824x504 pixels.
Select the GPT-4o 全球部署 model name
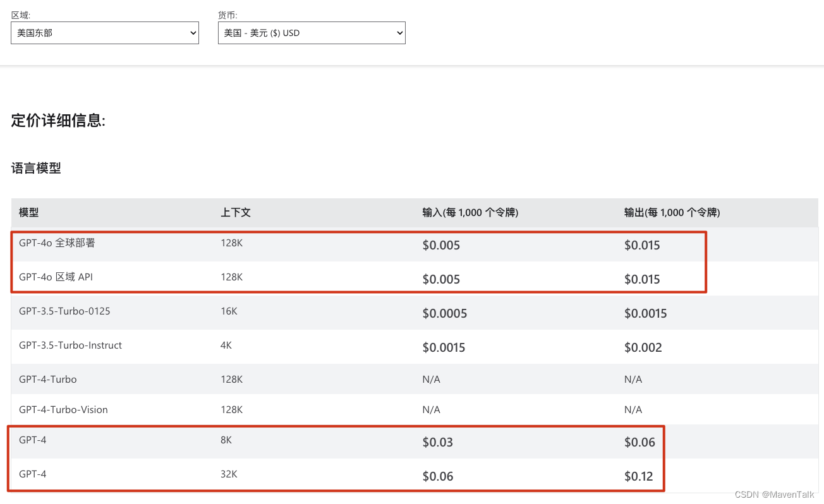coord(57,243)
